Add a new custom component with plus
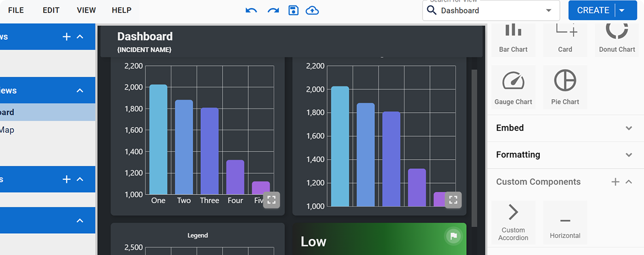This screenshot has width=644, height=255. point(615,182)
